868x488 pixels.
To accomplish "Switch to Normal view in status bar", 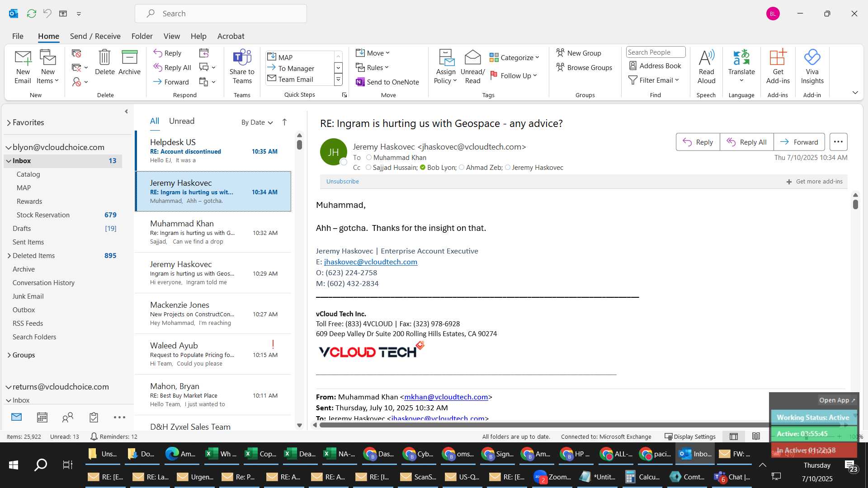I will (x=734, y=436).
